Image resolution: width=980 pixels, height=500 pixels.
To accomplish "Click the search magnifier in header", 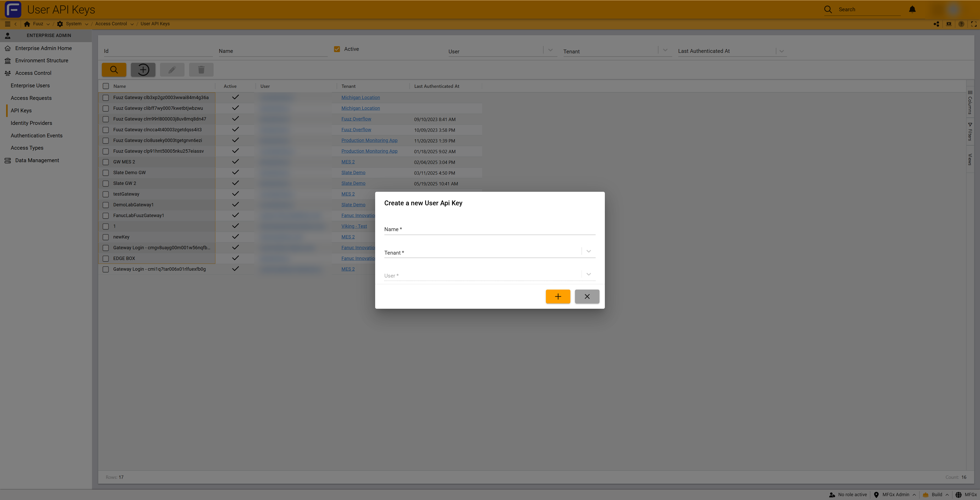I will (x=828, y=9).
